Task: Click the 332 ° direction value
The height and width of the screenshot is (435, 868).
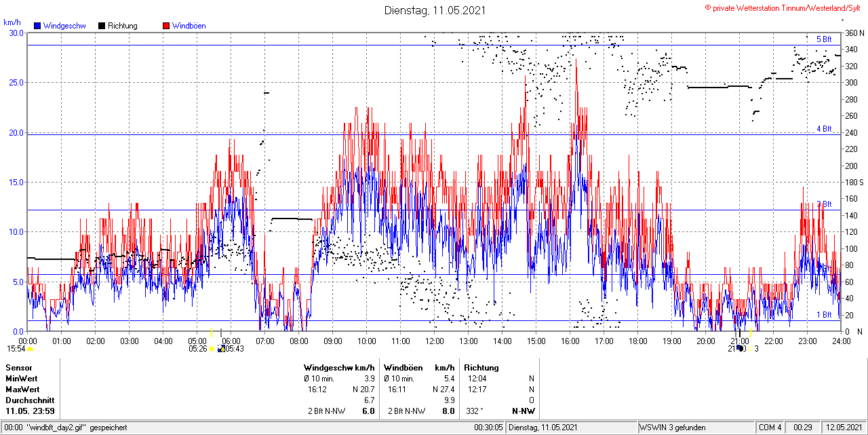Action: point(475,411)
